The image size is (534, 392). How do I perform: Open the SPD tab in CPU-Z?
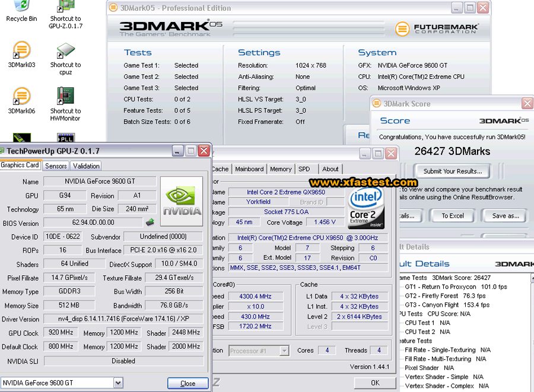(304, 169)
